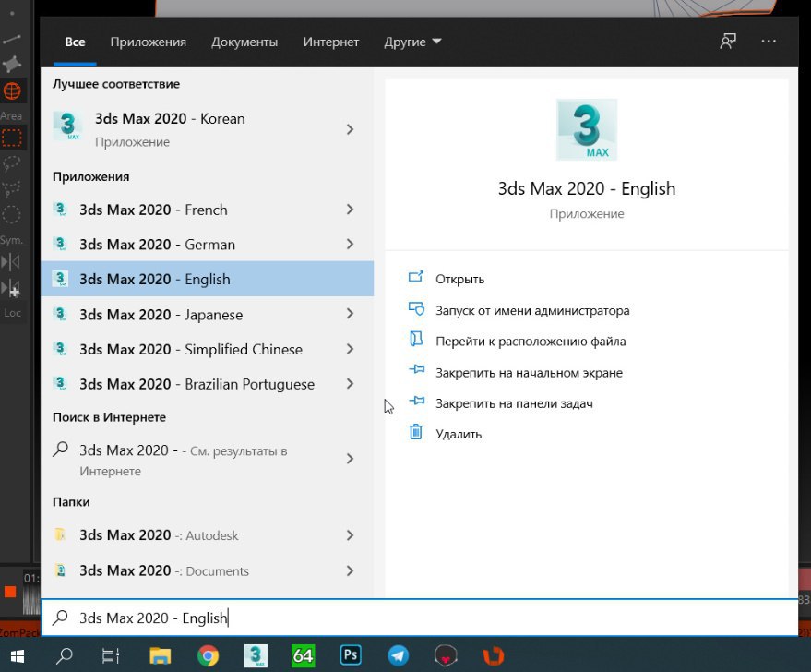Choose Закрепить на начальном экране
The image size is (811, 672).
click(x=529, y=373)
